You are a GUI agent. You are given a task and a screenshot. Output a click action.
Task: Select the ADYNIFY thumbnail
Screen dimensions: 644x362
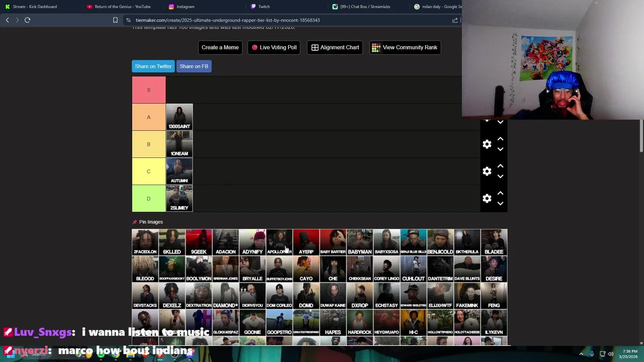(253, 242)
